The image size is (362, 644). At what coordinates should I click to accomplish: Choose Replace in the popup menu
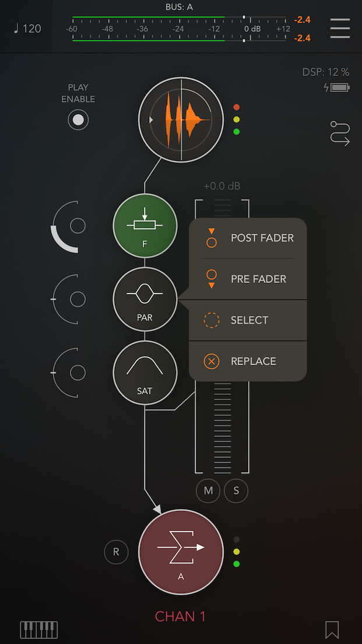pyautogui.click(x=248, y=362)
